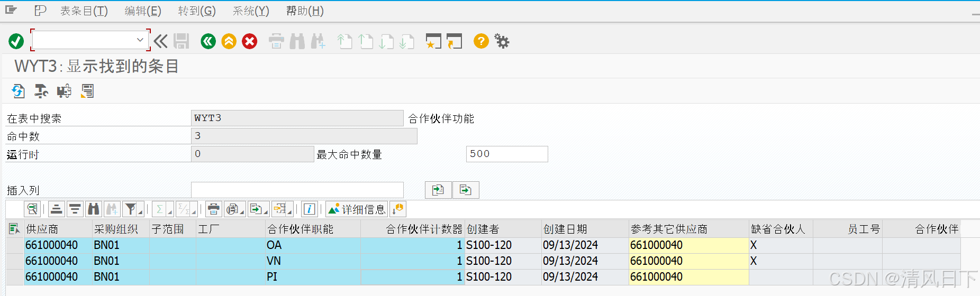Click the grid toolbar Print icon

pos(214,209)
